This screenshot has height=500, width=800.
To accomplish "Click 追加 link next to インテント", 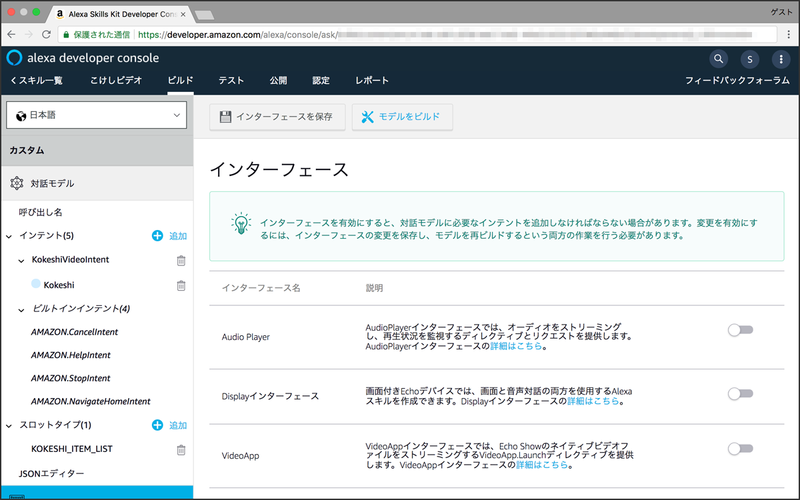I will tap(178, 236).
